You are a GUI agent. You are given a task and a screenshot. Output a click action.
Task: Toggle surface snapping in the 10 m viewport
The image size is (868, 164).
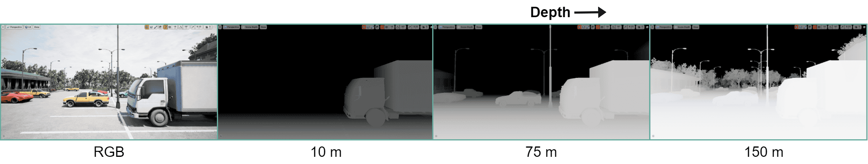(382, 27)
